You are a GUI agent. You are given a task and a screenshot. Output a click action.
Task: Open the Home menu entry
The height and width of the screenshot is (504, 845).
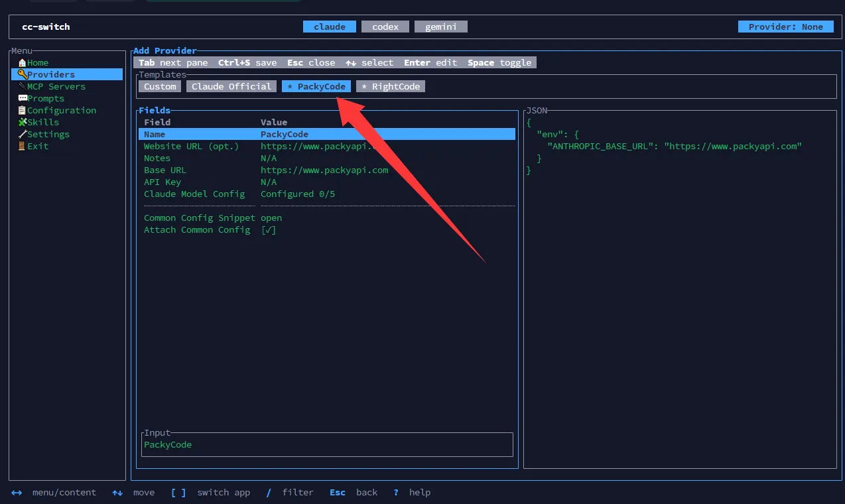pos(38,63)
